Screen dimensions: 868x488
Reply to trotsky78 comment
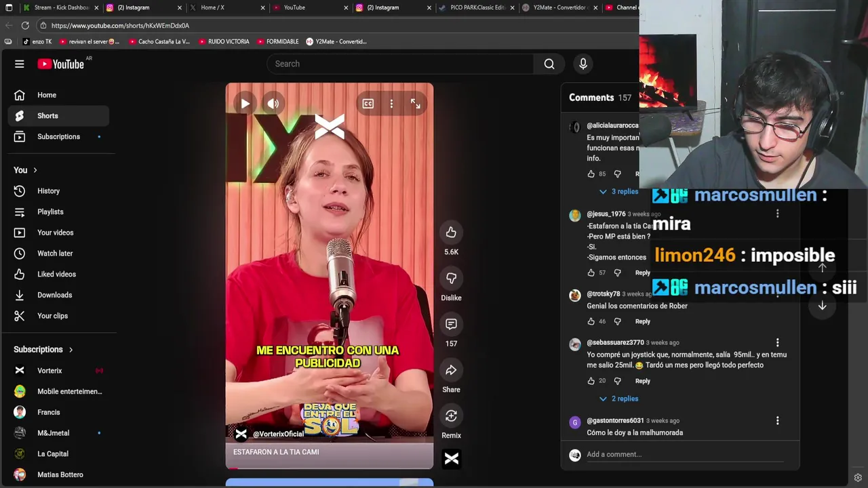642,321
